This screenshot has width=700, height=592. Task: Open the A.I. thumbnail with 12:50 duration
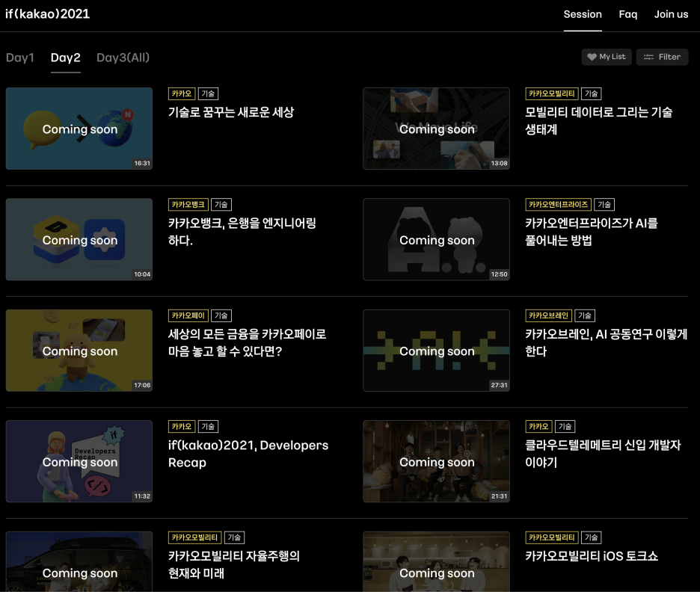[x=436, y=240]
